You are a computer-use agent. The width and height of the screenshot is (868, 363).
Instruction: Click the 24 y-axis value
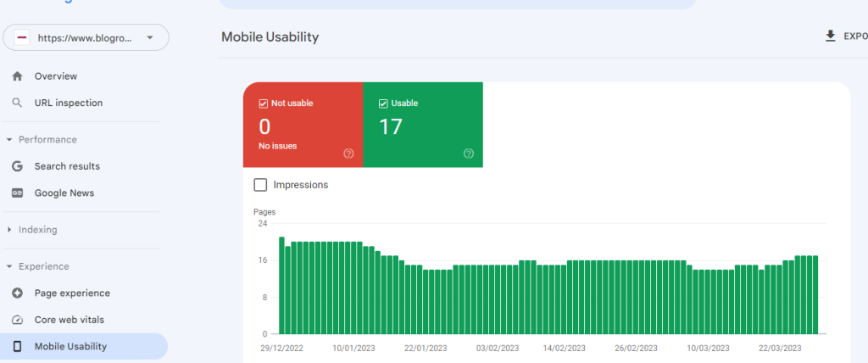(263, 223)
